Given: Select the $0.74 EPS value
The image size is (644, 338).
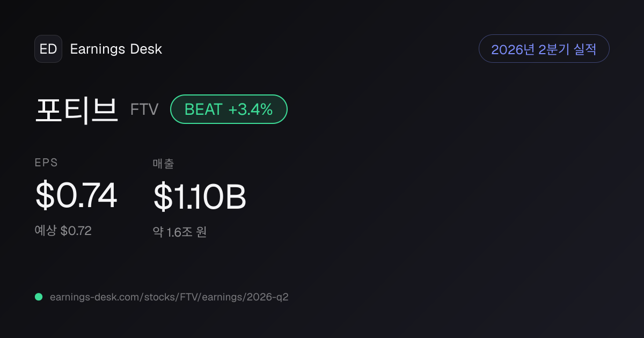Looking at the screenshot, I should (76, 196).
